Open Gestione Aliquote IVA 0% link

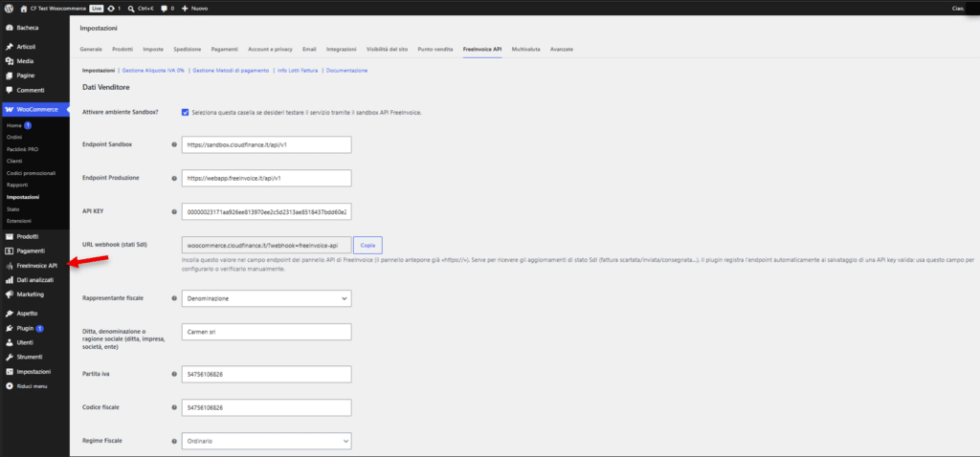(x=153, y=71)
